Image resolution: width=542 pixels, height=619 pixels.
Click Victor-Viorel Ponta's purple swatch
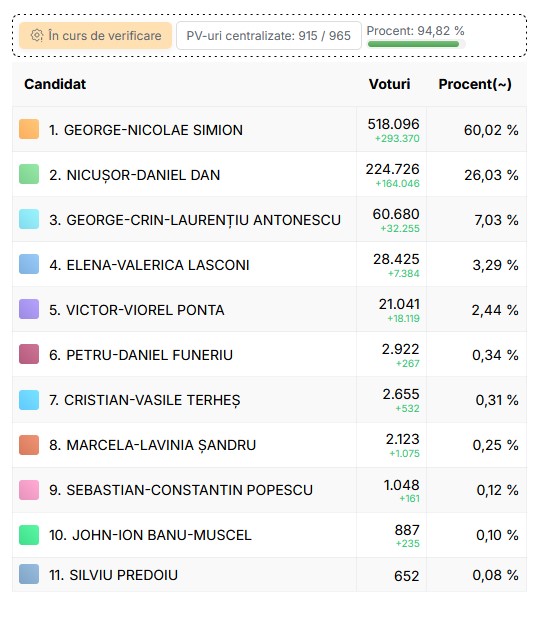[x=29, y=309]
